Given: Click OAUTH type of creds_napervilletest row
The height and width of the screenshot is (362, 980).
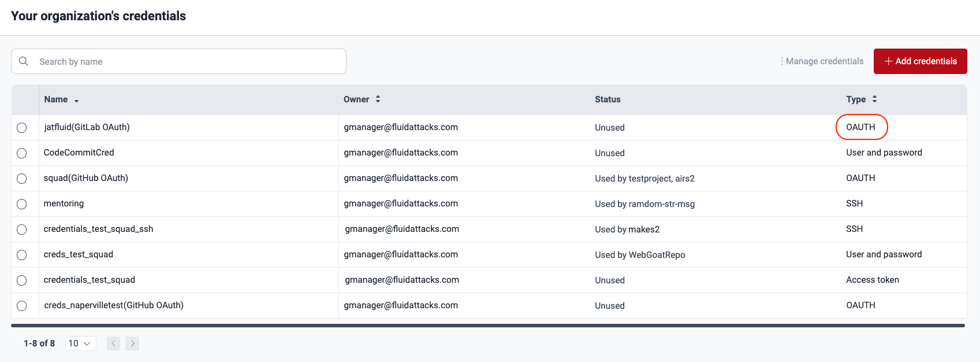Looking at the screenshot, I should [860, 305].
